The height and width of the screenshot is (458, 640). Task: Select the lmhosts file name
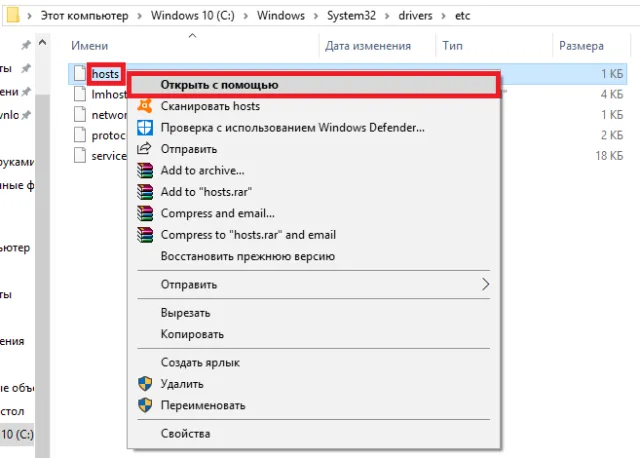click(x=109, y=94)
